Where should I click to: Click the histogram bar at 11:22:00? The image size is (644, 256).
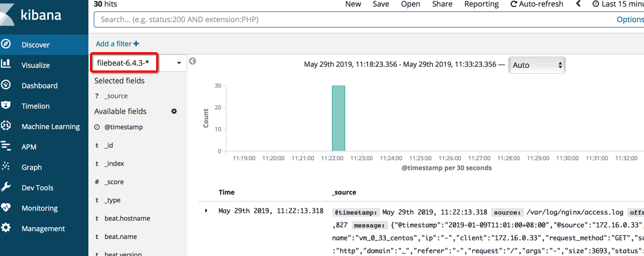339,118
